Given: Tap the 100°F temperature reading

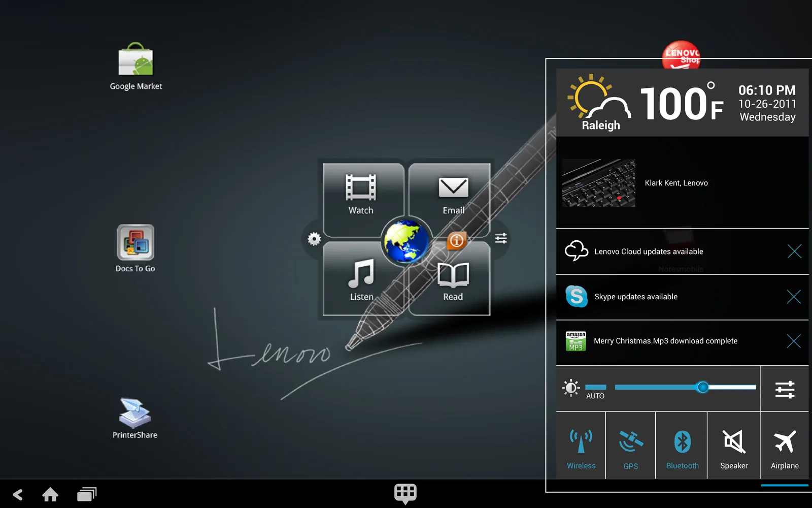Looking at the screenshot, I should [682, 103].
